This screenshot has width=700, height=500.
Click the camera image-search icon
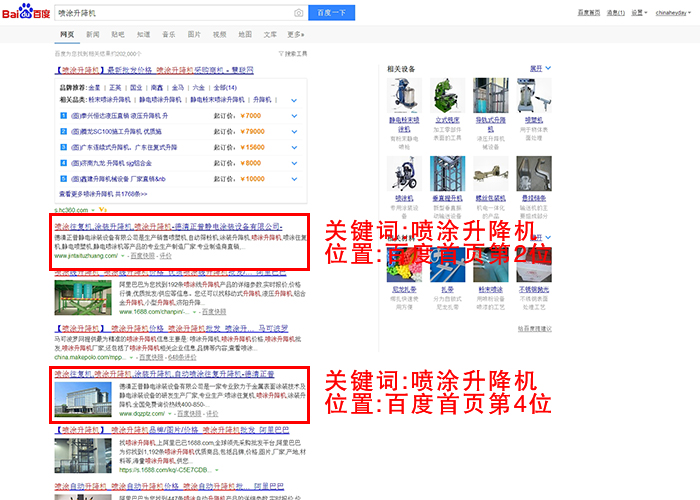click(299, 13)
